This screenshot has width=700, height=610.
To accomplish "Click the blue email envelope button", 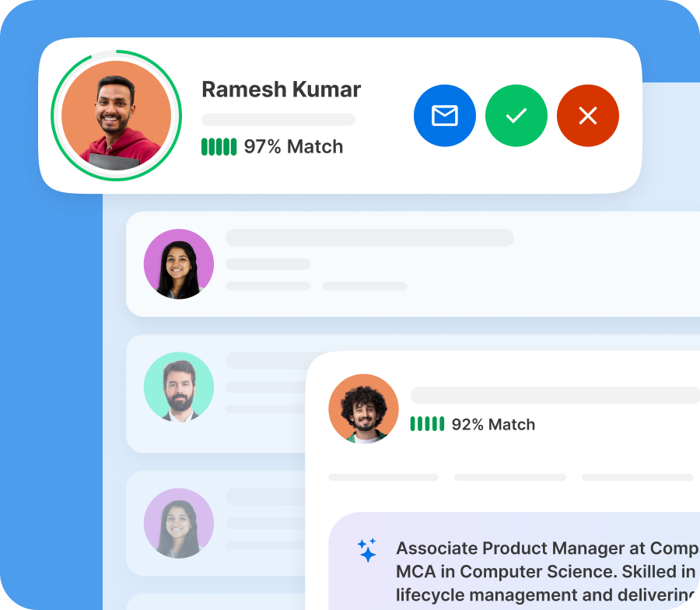I will (x=445, y=116).
